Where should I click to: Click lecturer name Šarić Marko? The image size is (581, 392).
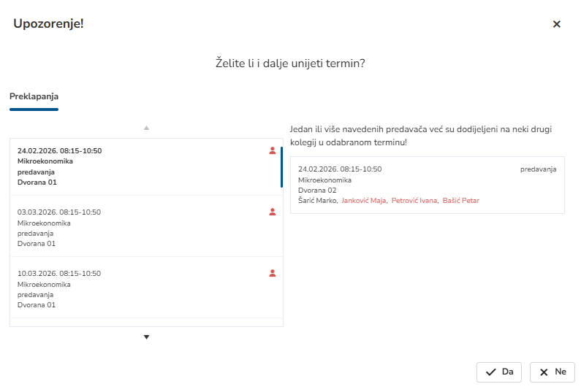pyautogui.click(x=316, y=200)
